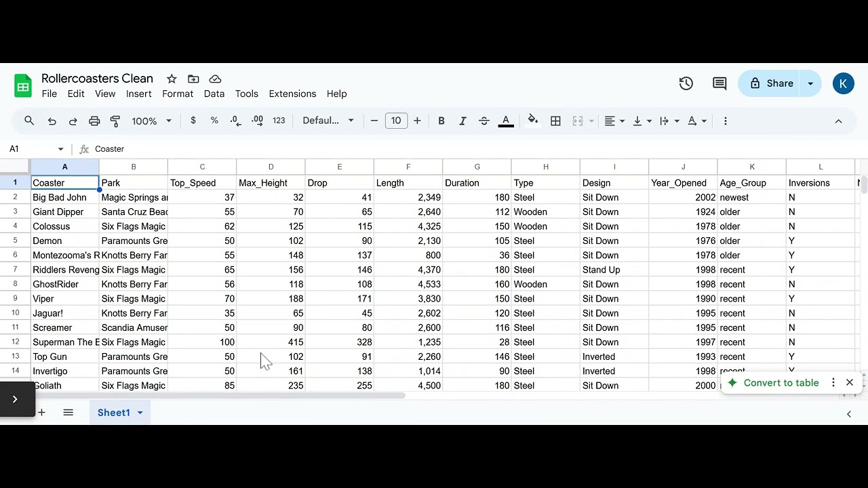
Task: Open the borders tool
Action: click(x=555, y=121)
